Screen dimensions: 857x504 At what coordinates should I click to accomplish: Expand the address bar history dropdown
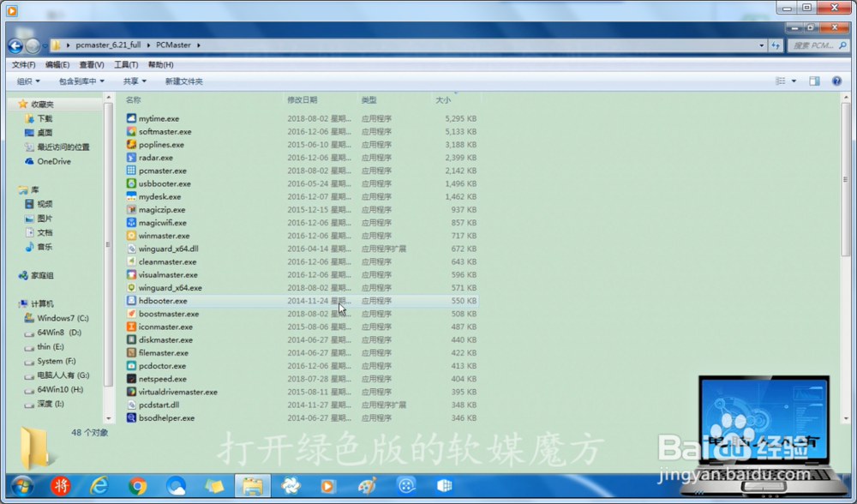click(761, 45)
